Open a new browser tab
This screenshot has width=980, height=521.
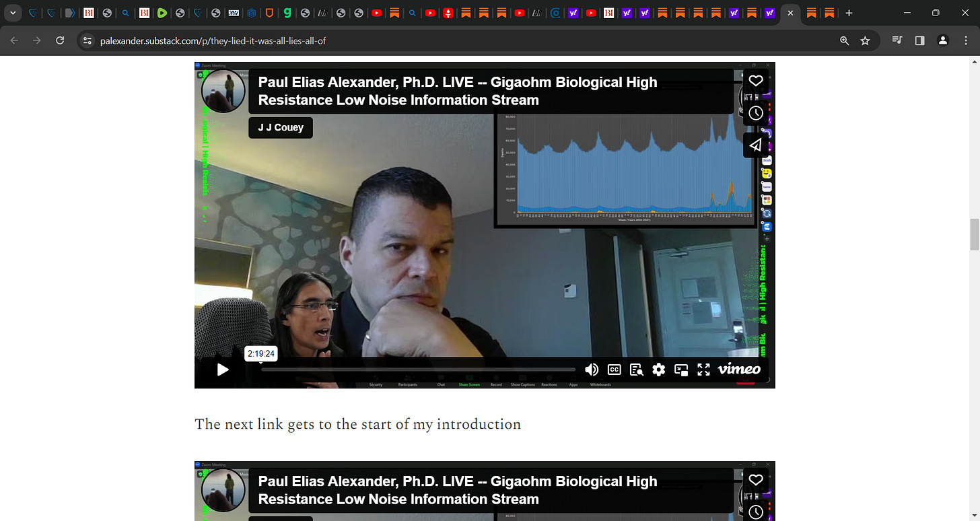(849, 13)
